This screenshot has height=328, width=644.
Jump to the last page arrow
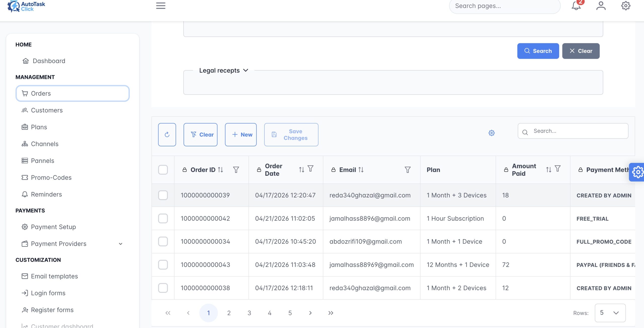(331, 313)
